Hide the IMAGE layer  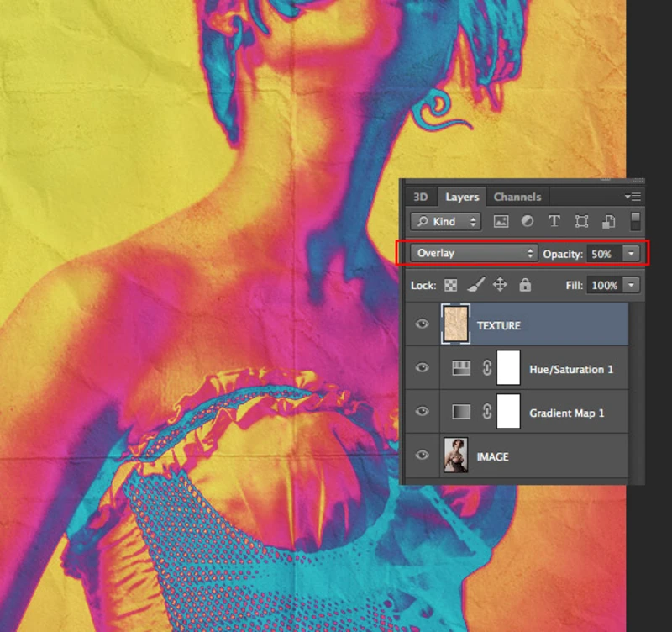423,455
